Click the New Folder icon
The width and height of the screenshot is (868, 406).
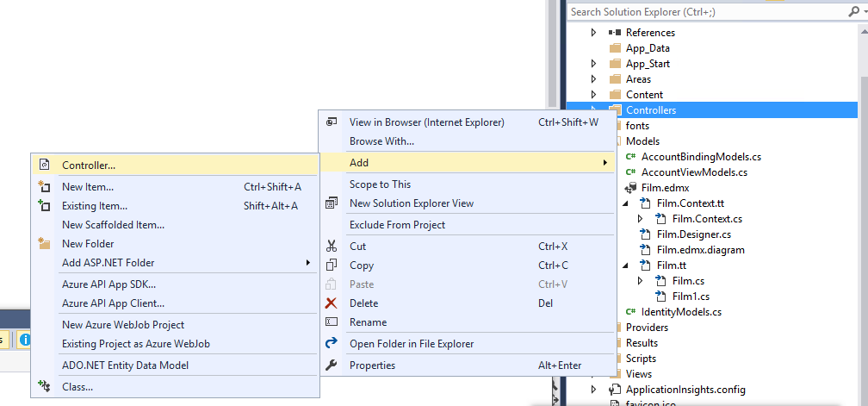pyautogui.click(x=44, y=243)
